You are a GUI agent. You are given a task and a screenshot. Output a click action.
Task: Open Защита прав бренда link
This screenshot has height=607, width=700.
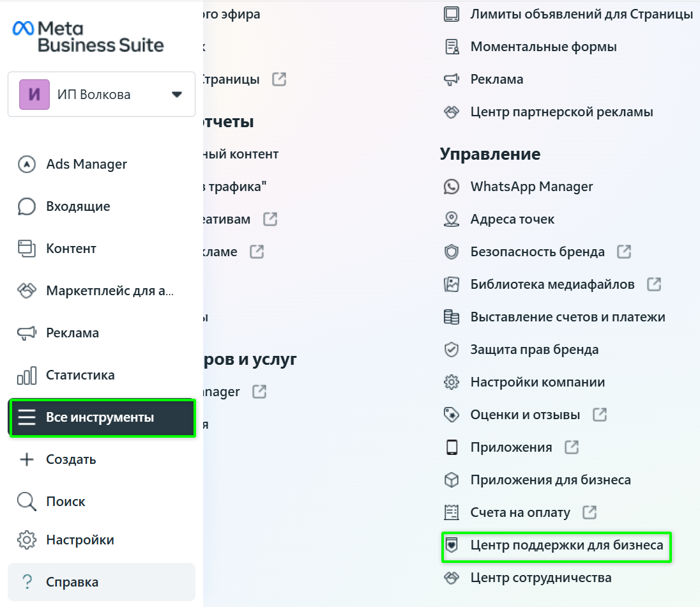pos(535,350)
